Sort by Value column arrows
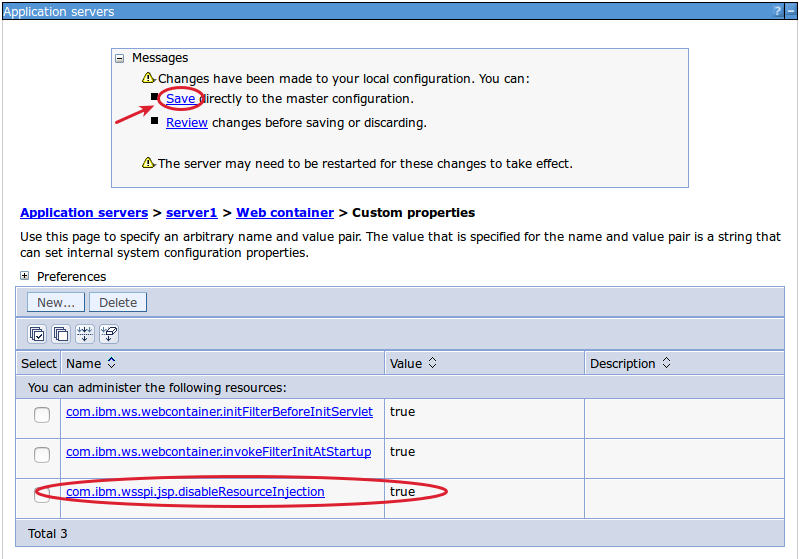The image size is (799, 559). [x=432, y=363]
